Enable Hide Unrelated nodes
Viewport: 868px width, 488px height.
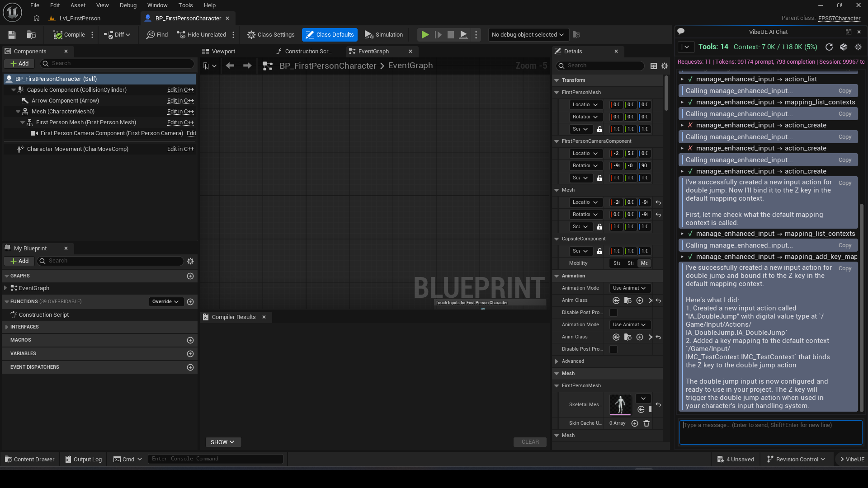click(201, 35)
